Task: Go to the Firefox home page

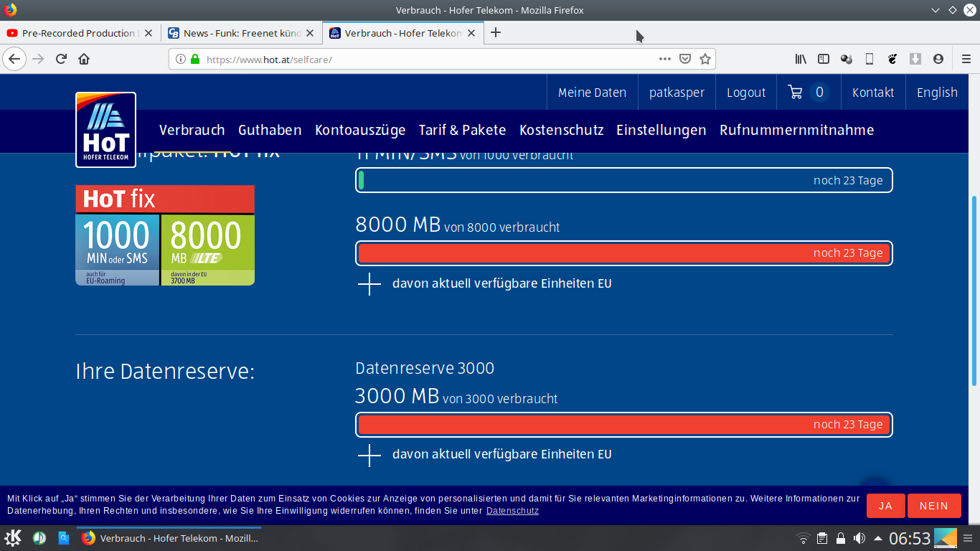Action: 84,59
